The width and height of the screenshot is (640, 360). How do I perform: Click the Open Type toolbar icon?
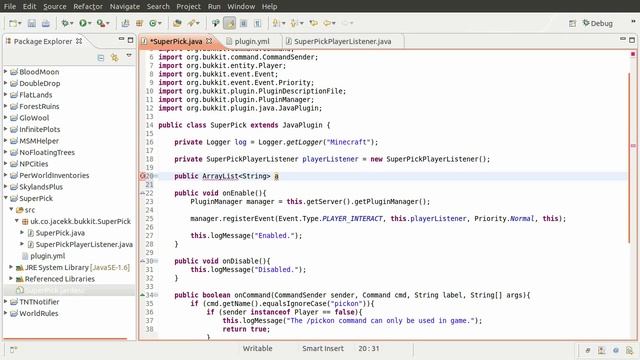pos(177,23)
